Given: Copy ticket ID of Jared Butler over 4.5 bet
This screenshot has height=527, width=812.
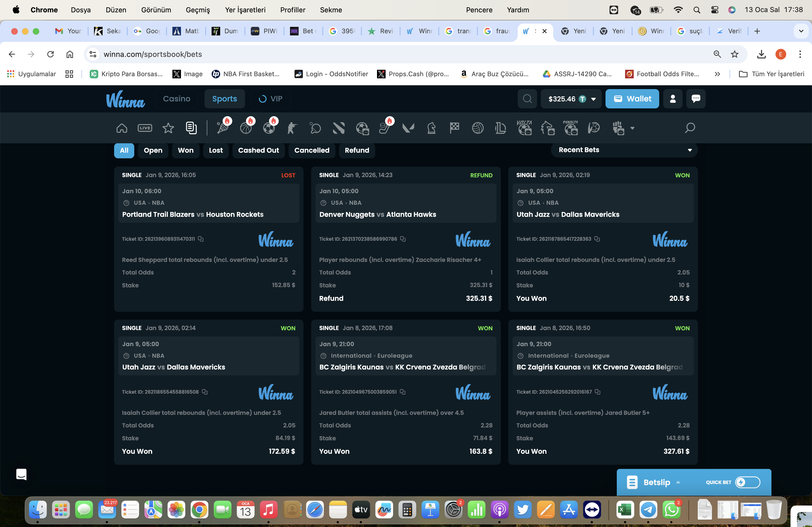Looking at the screenshot, I should click(403, 392).
